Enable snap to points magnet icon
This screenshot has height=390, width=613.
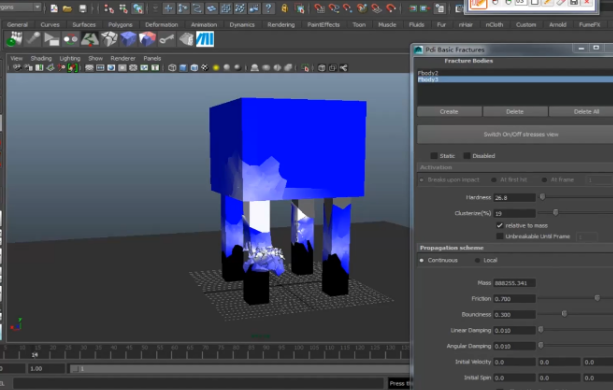click(x=348, y=8)
